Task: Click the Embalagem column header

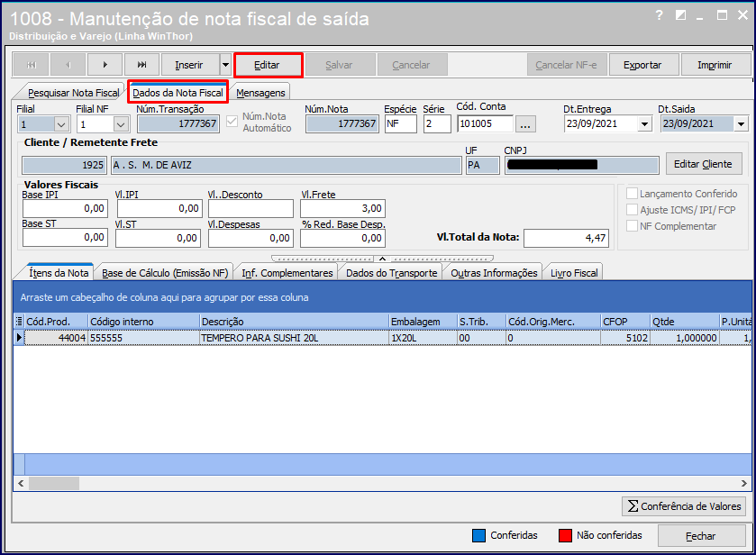Action: 423,321
